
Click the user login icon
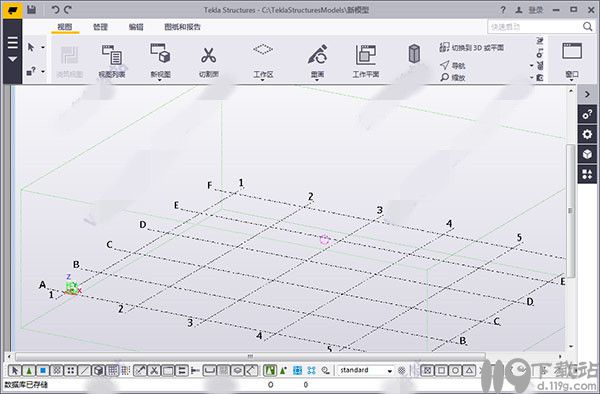[519, 10]
